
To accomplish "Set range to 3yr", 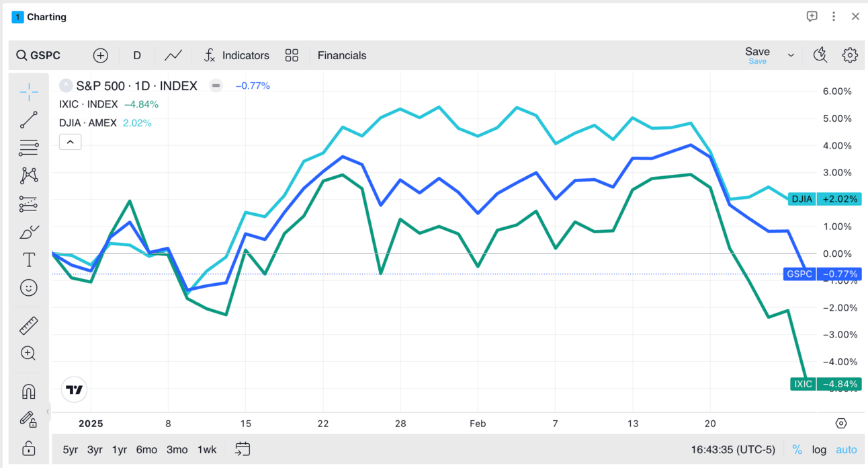I will click(95, 450).
